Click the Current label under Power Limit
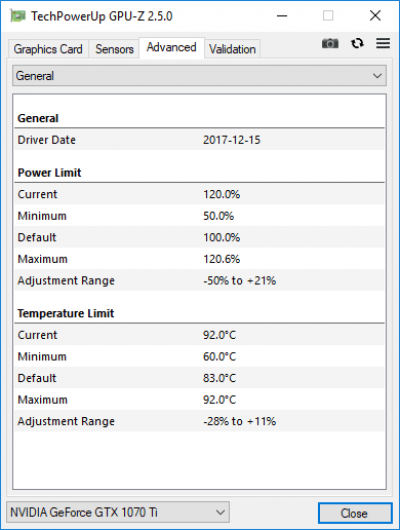Screen dimensions: 400x530 [x=38, y=194]
